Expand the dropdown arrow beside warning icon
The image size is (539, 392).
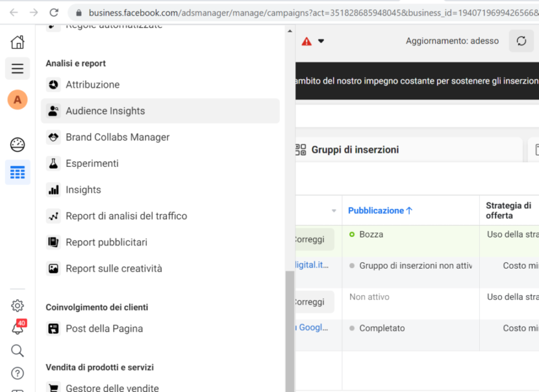coord(321,41)
